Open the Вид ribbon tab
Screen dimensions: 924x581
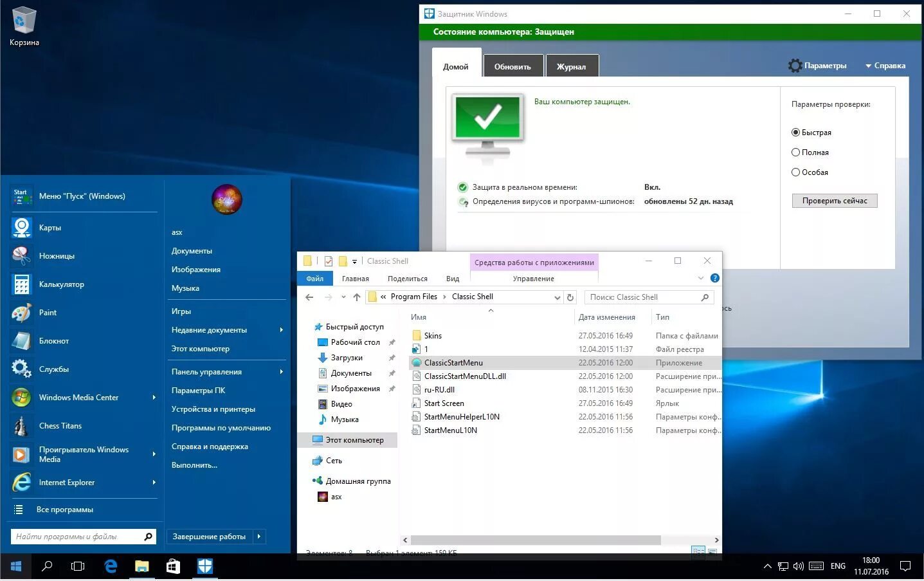pyautogui.click(x=453, y=279)
